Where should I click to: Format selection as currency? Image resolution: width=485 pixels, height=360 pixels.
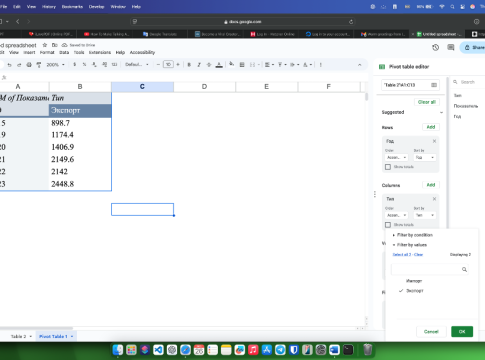[74, 65]
